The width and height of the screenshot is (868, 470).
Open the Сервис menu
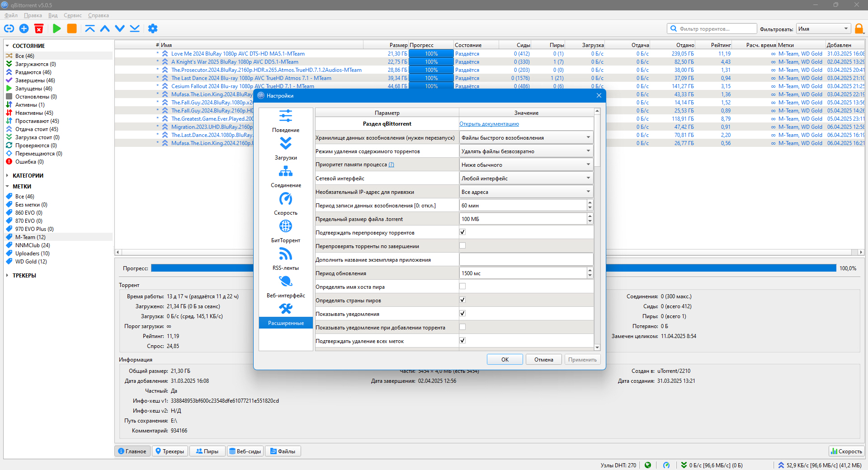click(73, 15)
